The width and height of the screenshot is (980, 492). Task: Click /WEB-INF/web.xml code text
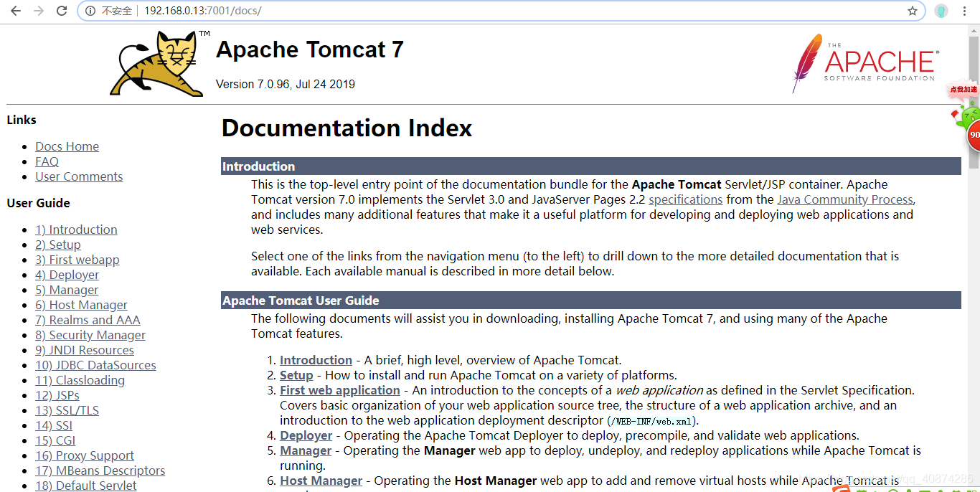[651, 421]
